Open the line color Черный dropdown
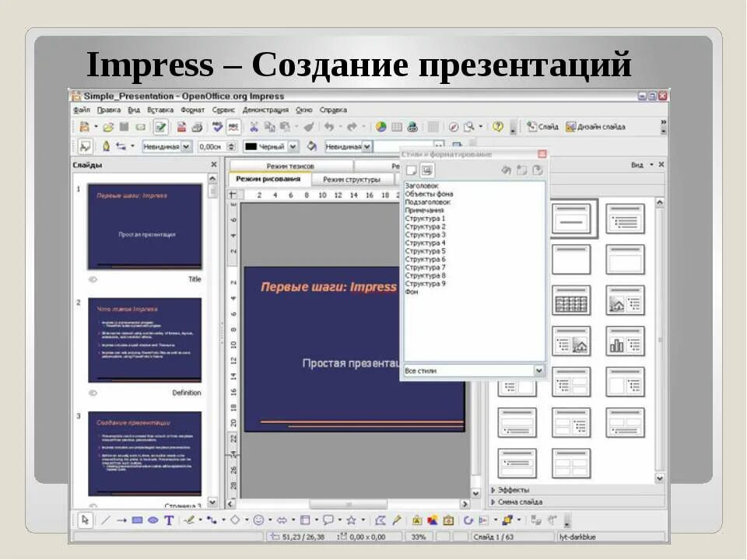This screenshot has width=747, height=560. point(293,147)
